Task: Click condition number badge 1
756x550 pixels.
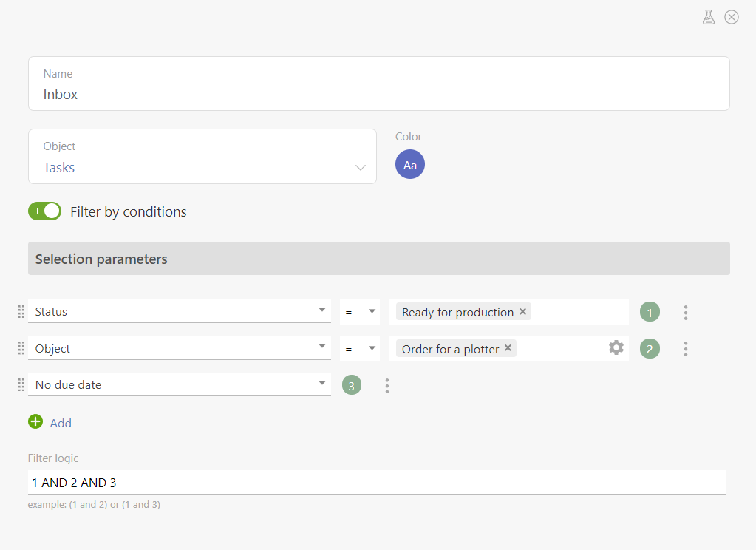Action: (x=650, y=312)
